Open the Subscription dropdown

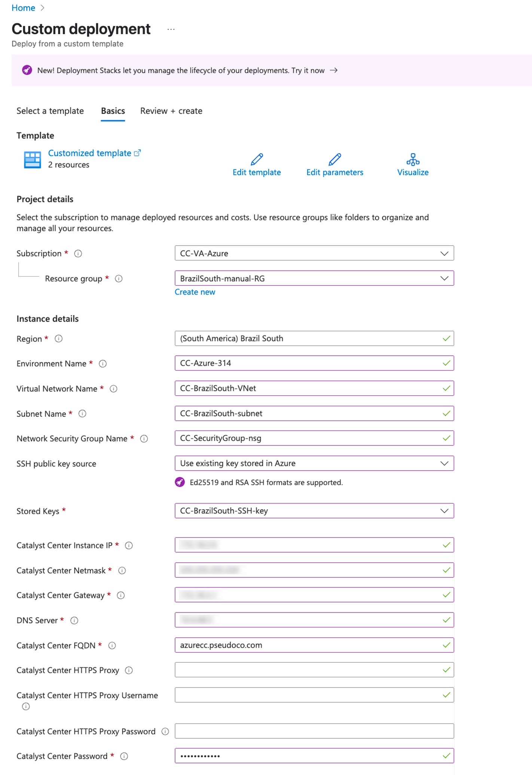444,253
